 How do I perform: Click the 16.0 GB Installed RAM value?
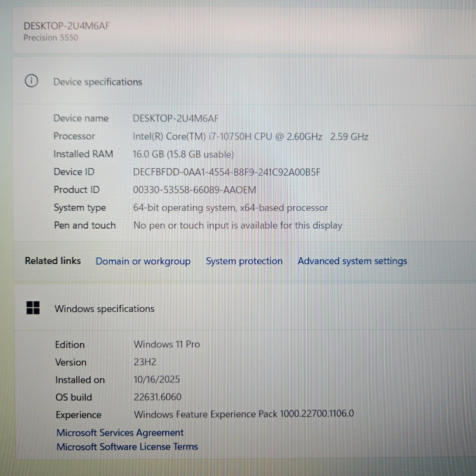point(183,154)
